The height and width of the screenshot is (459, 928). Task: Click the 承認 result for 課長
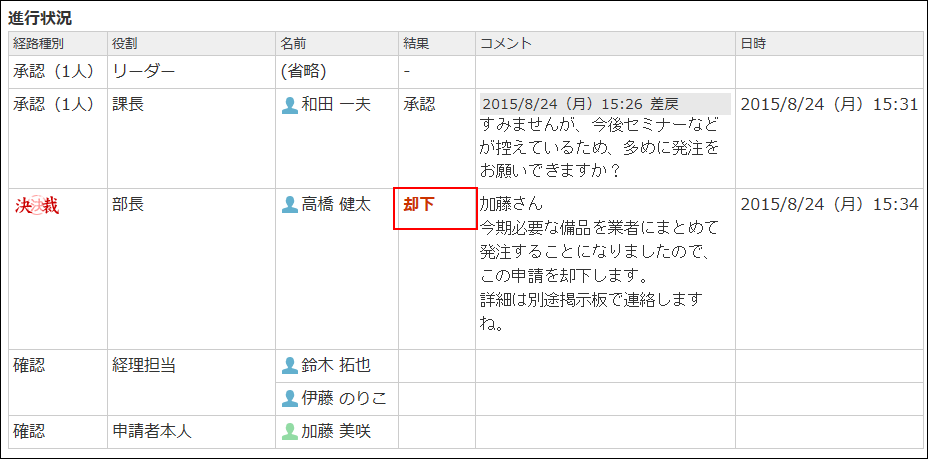tap(419, 105)
